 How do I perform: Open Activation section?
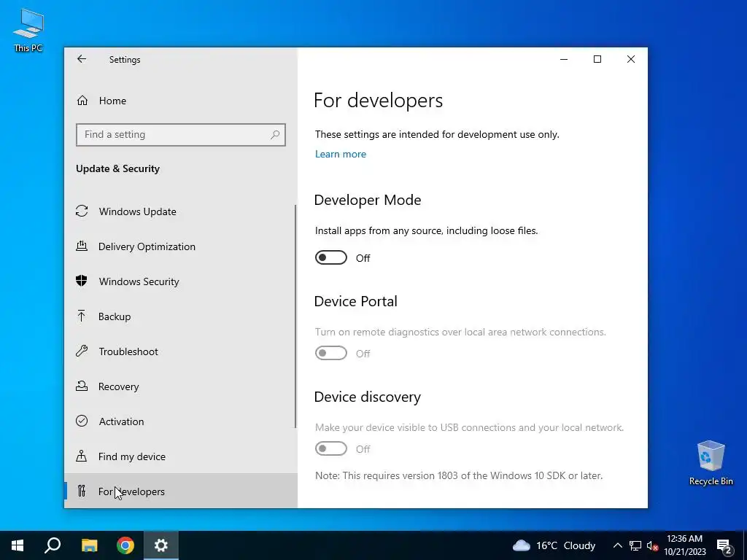coord(181,421)
